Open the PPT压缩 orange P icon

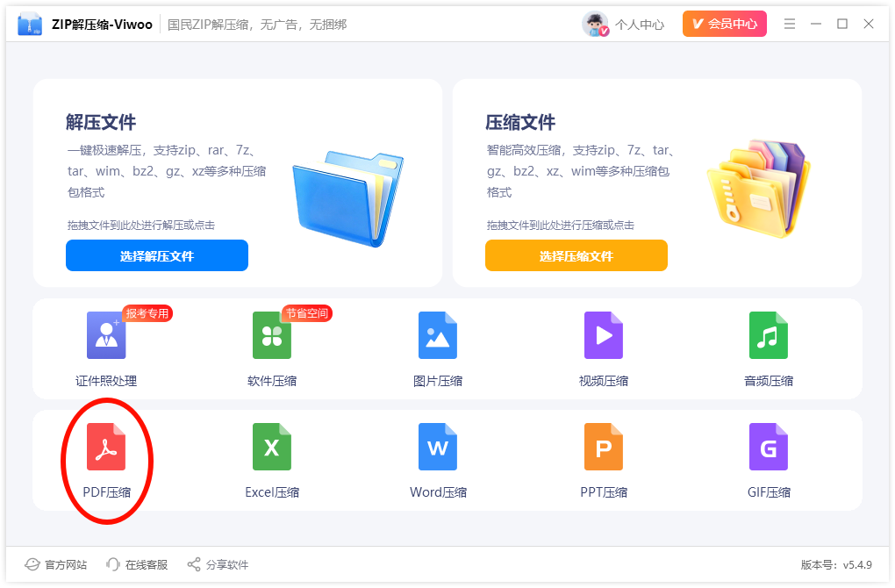(x=604, y=447)
